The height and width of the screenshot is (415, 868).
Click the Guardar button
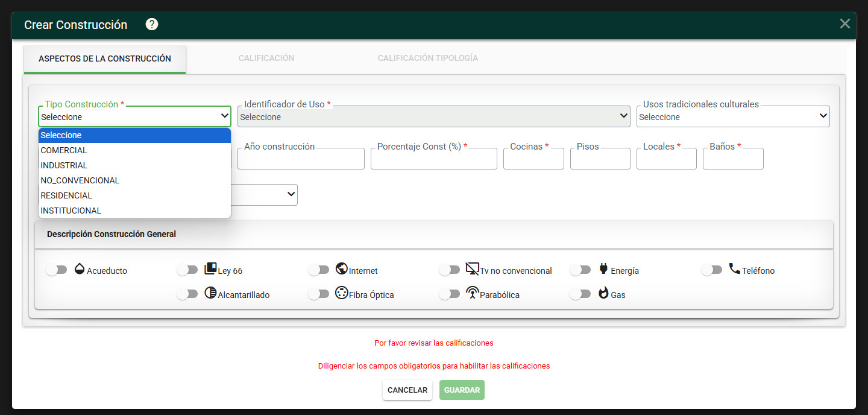[x=462, y=390]
